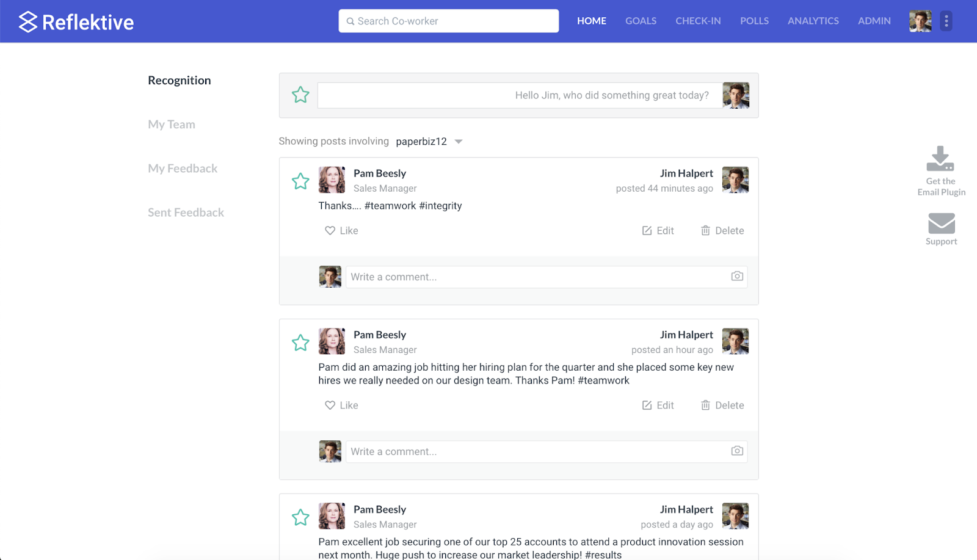977x560 pixels.
Task: Open the three-dot menu beside the profile photo
Action: pos(945,21)
